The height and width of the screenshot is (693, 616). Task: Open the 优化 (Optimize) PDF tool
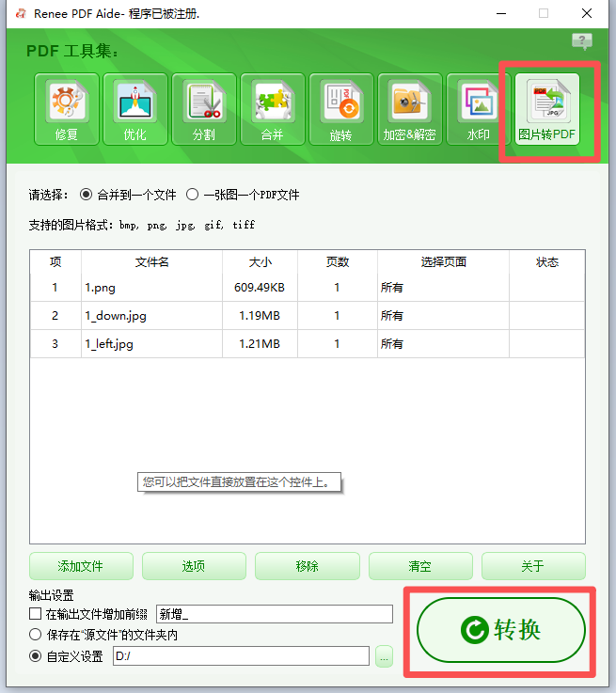pos(135,109)
